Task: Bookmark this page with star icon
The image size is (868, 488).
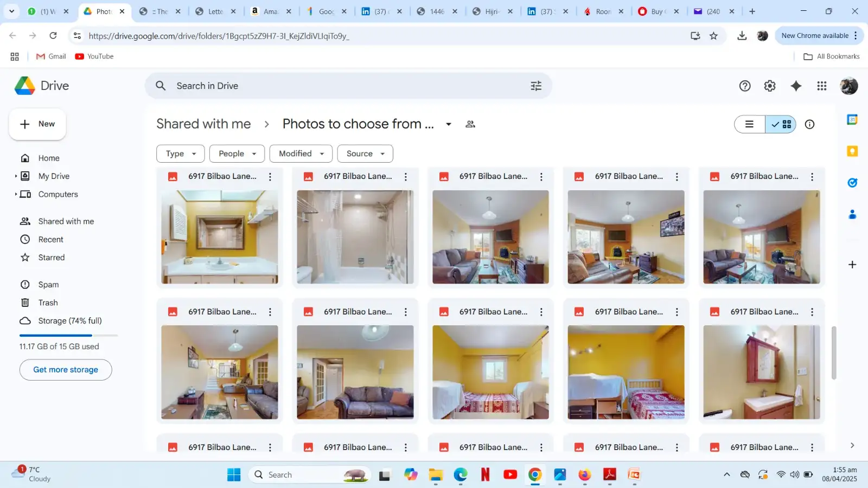Action: (x=714, y=36)
